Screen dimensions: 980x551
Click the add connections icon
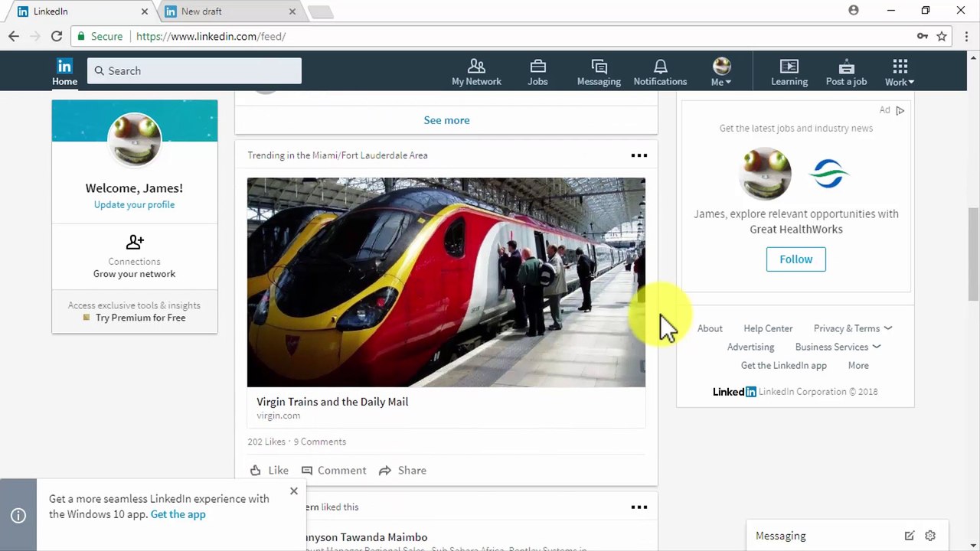135,243
